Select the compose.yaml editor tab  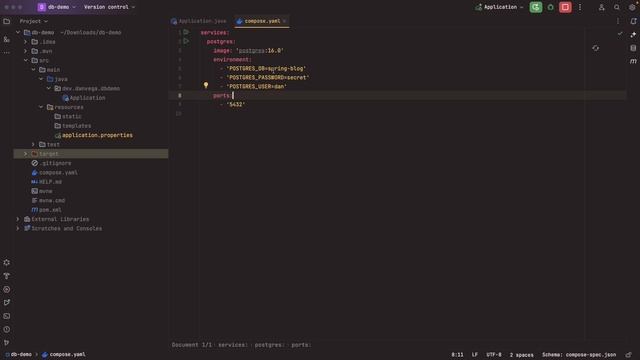pyautogui.click(x=262, y=21)
